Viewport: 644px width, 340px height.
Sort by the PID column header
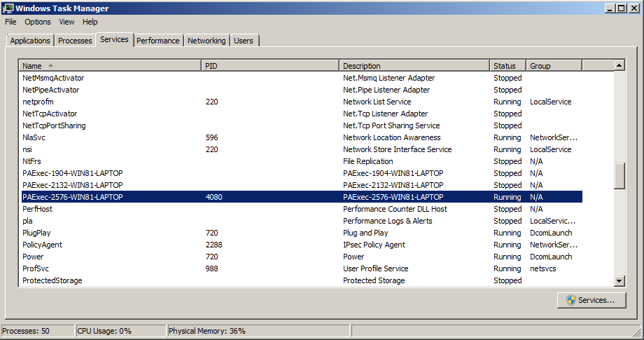point(270,66)
